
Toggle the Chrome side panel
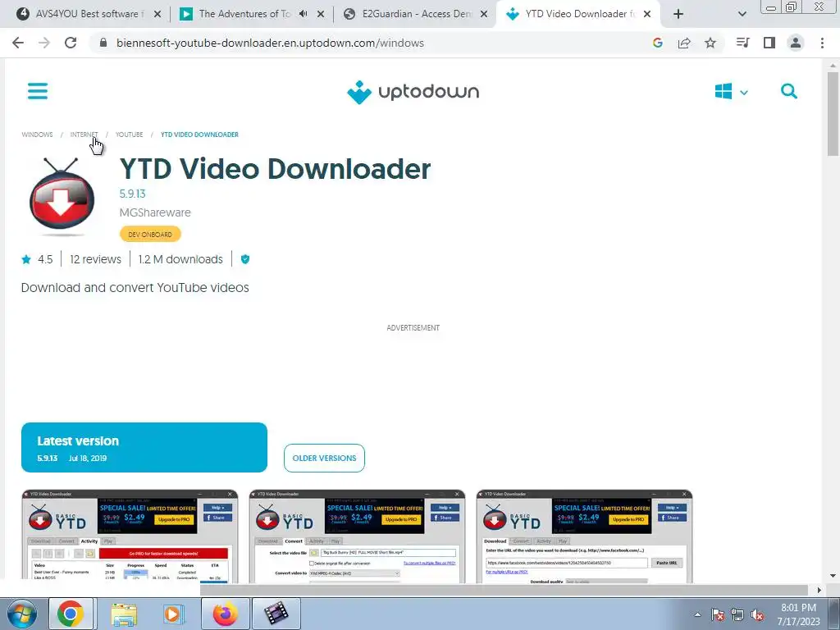coord(769,43)
